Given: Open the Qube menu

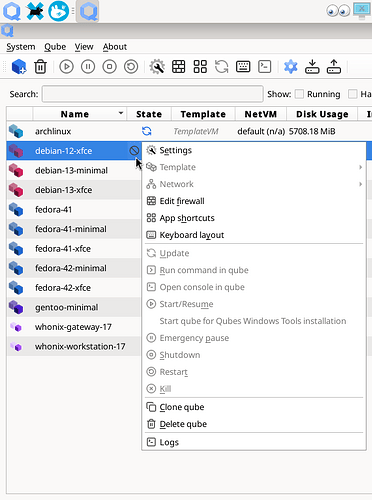Looking at the screenshot, I should coord(55,47).
